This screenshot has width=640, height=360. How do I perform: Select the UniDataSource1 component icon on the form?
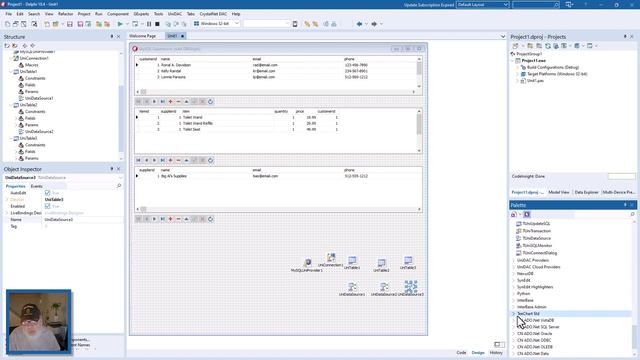point(352,287)
